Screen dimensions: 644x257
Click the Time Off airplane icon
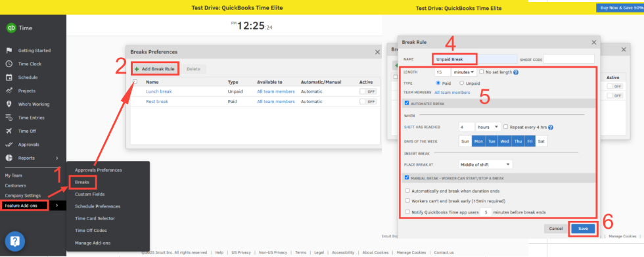coord(9,131)
